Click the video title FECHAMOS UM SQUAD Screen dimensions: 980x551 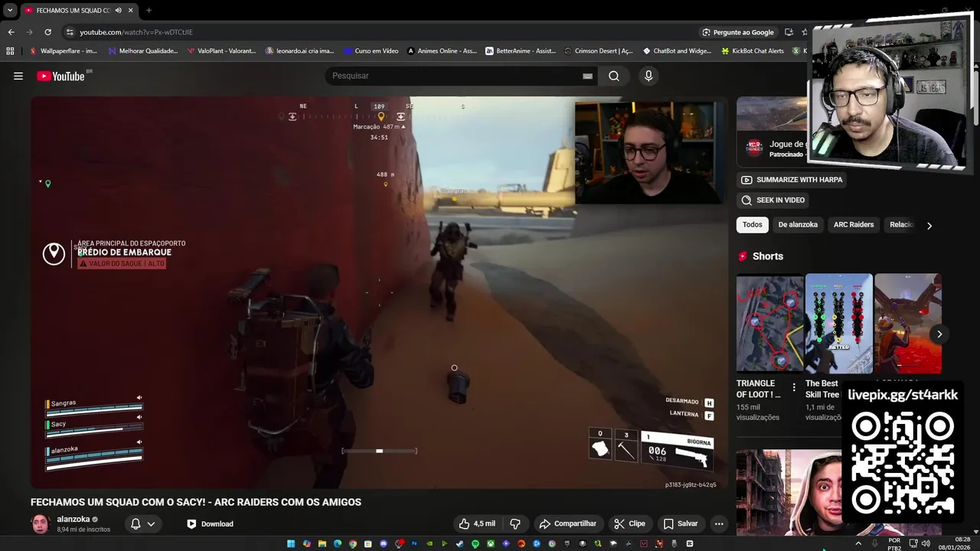(x=196, y=502)
